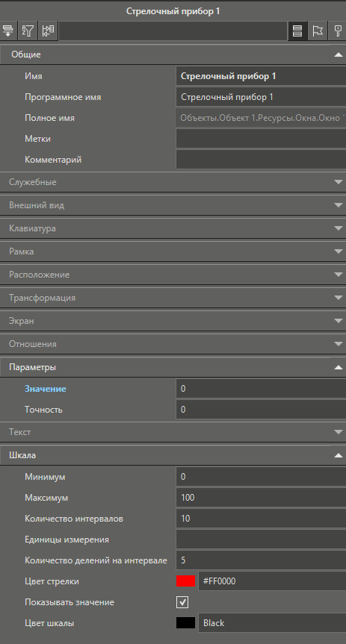The image size is (346, 644).
Task: Expand the Рамка section arrow
Action: point(339,251)
